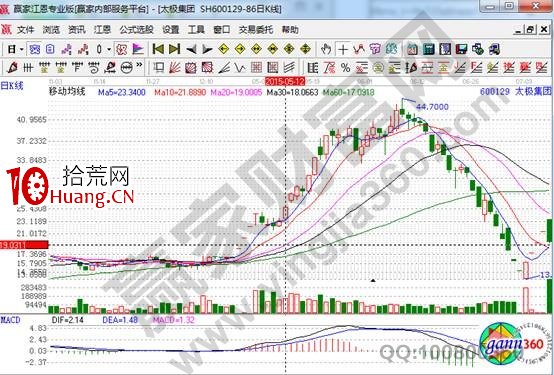Expand the dropdown arrow beside the 0 icon

[x=109, y=49]
